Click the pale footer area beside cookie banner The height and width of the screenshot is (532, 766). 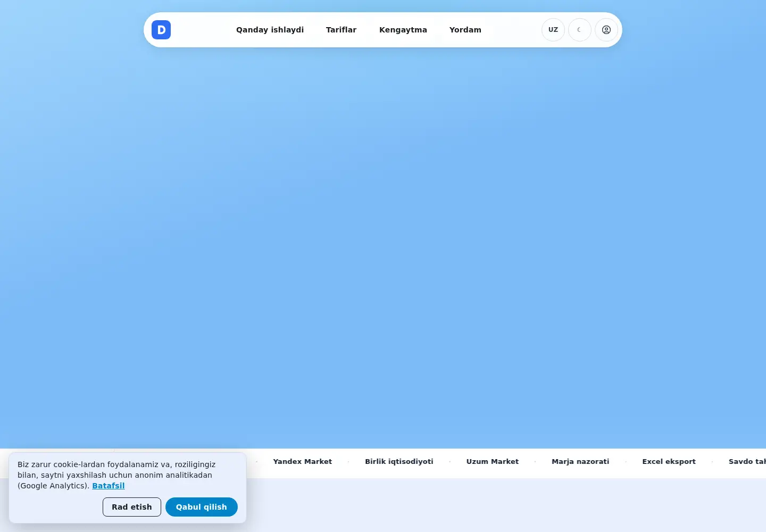505,505
